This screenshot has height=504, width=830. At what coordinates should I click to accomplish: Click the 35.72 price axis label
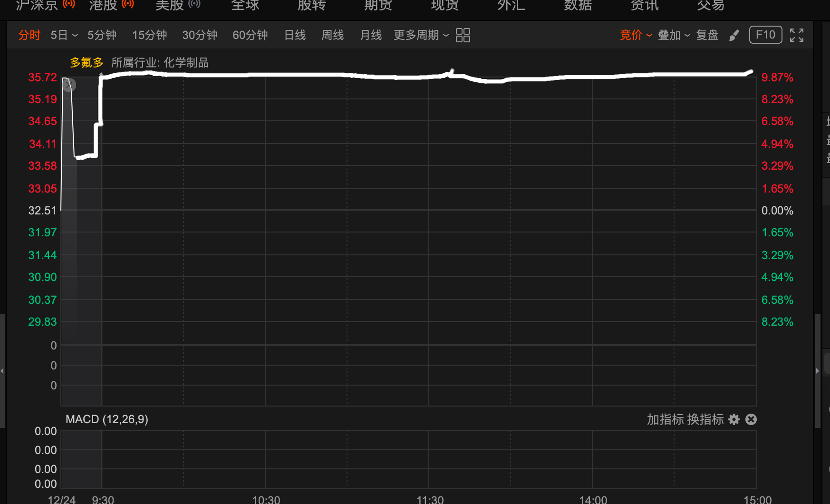click(42, 78)
